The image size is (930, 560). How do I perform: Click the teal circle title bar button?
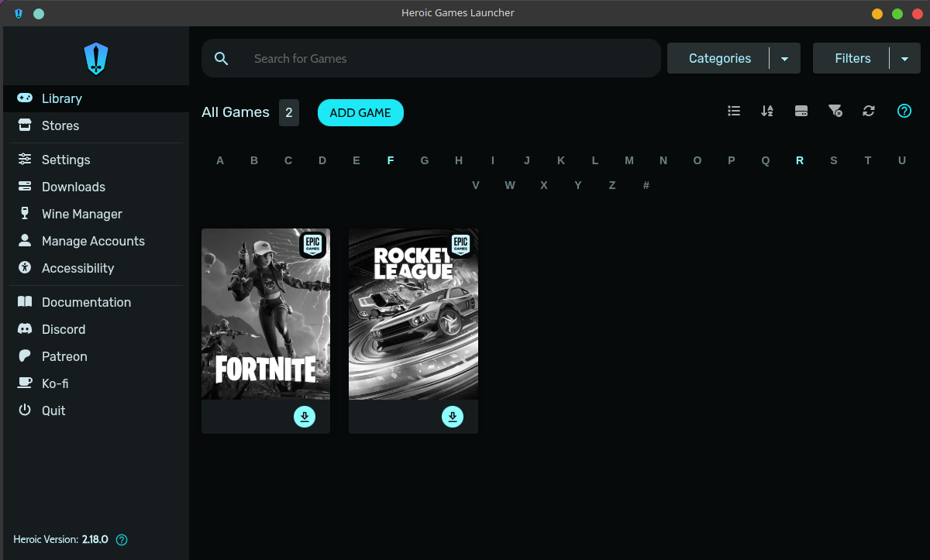39,13
